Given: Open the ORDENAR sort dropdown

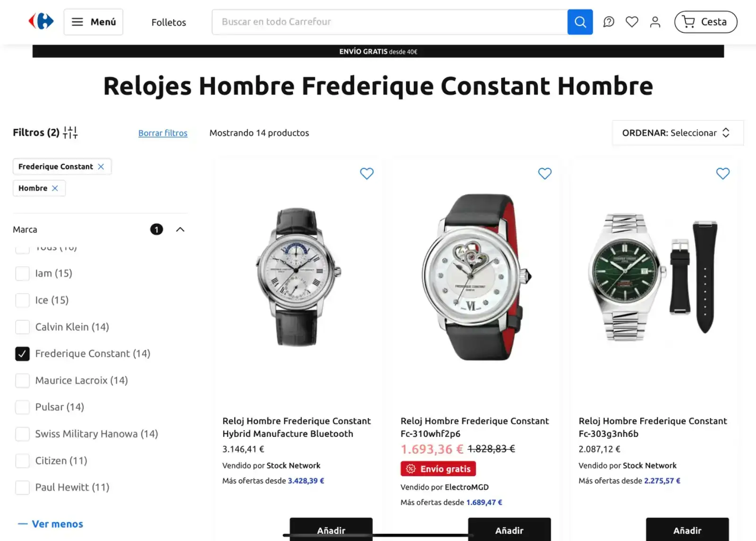Looking at the screenshot, I should click(678, 133).
